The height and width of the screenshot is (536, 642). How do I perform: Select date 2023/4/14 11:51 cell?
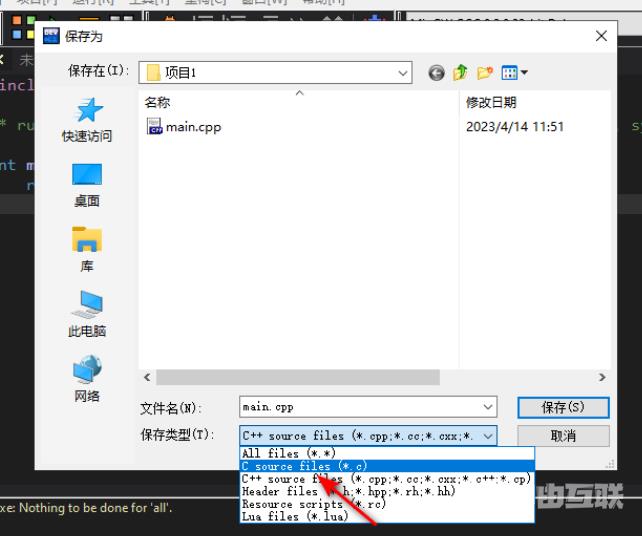click(x=515, y=127)
